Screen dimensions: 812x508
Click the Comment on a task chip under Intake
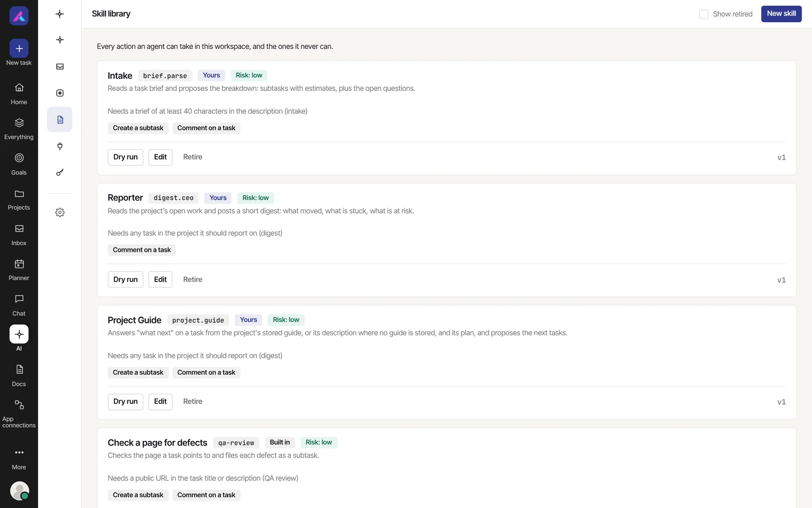[206, 128]
